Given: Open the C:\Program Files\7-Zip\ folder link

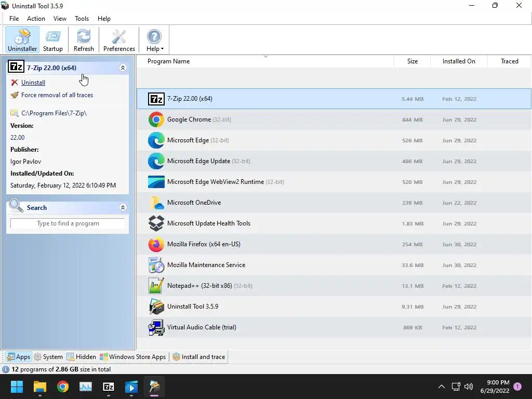Looking at the screenshot, I should (x=54, y=113).
